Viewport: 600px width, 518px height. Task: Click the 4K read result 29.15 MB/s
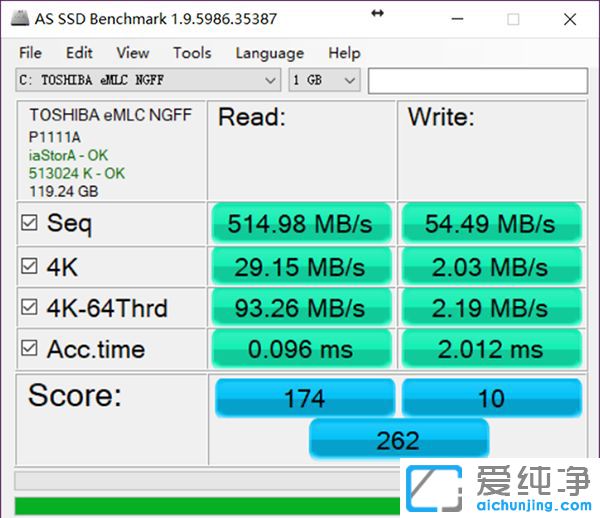coord(301,267)
